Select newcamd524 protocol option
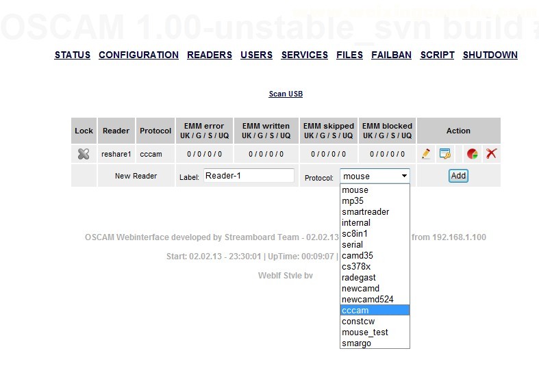The height and width of the screenshot is (392, 539). pyautogui.click(x=375, y=300)
